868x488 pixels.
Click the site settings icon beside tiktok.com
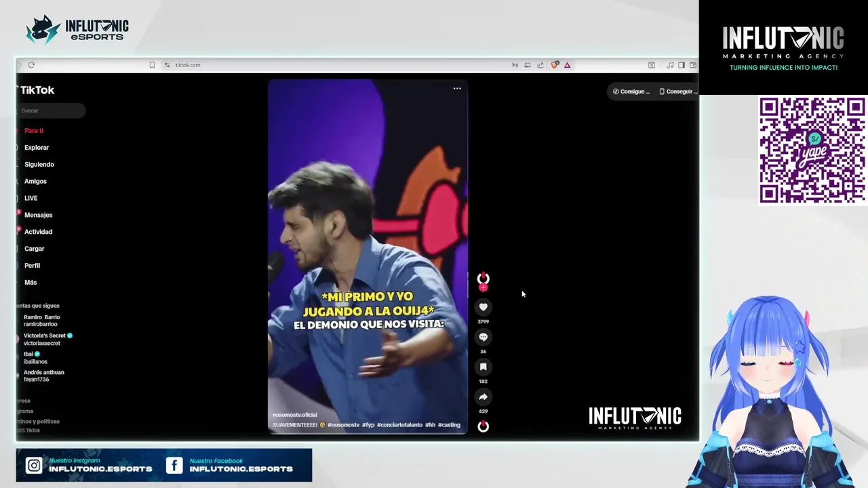(167, 65)
